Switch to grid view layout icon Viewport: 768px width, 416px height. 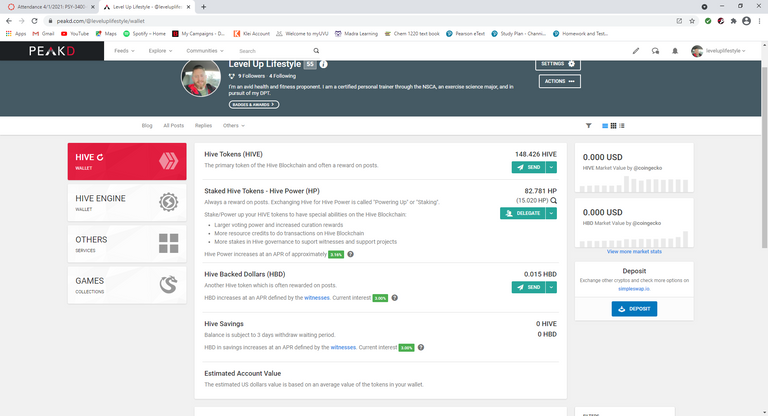coord(613,126)
